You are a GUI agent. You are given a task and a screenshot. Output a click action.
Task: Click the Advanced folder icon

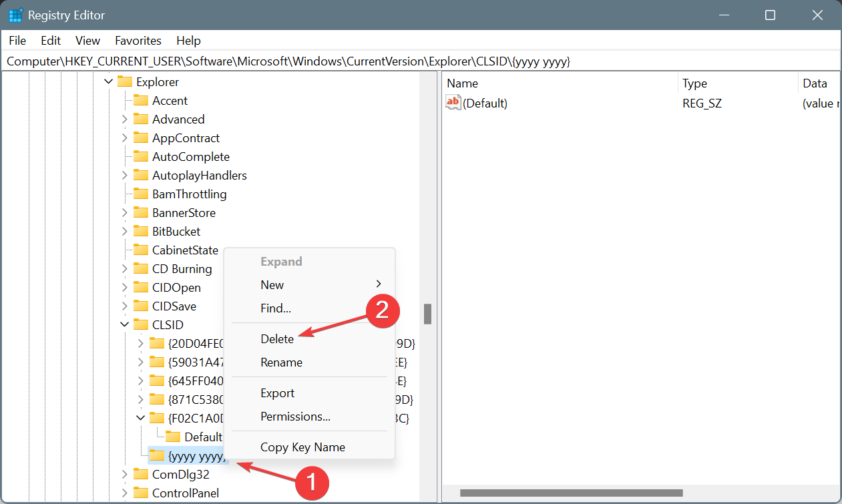coord(140,119)
